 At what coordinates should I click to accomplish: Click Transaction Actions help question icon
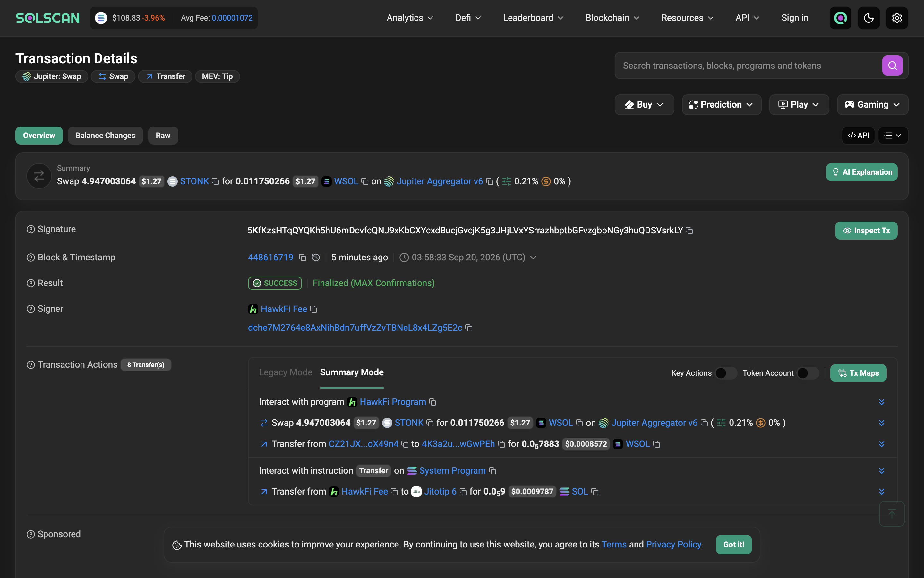click(x=30, y=365)
